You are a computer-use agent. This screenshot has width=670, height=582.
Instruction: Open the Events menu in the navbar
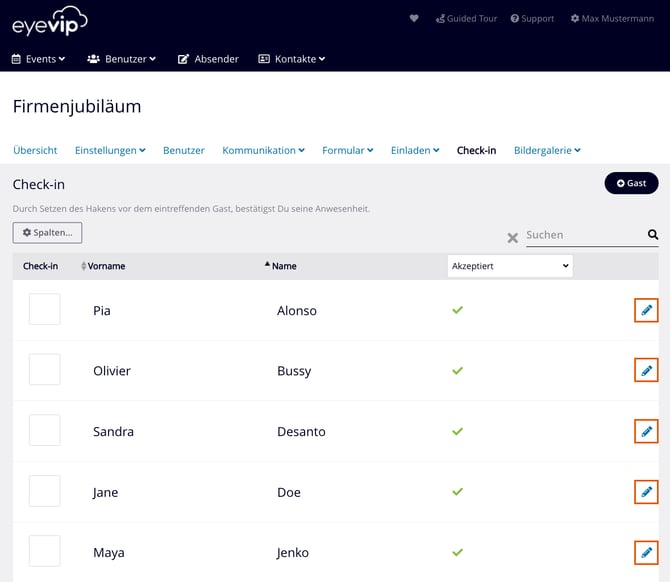tap(38, 59)
